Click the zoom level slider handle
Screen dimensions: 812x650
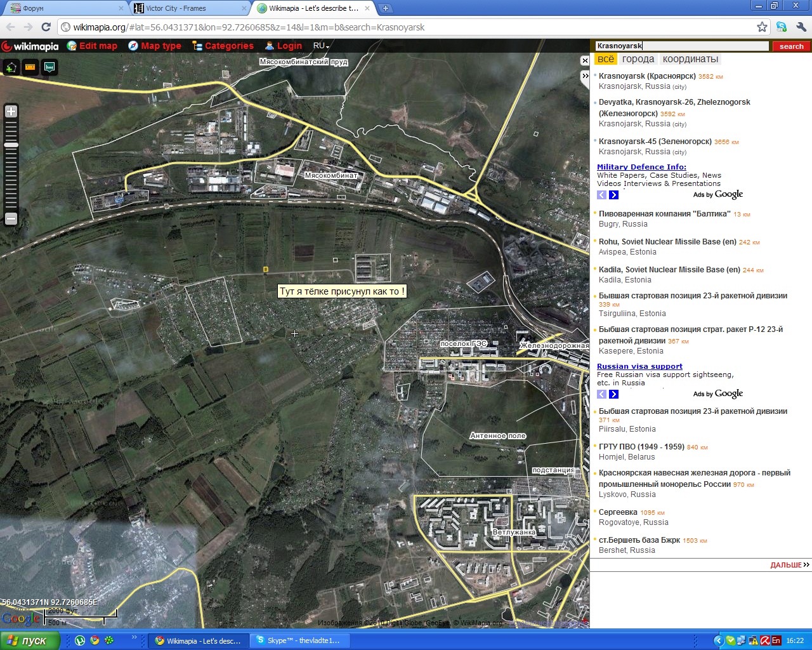tap(11, 145)
